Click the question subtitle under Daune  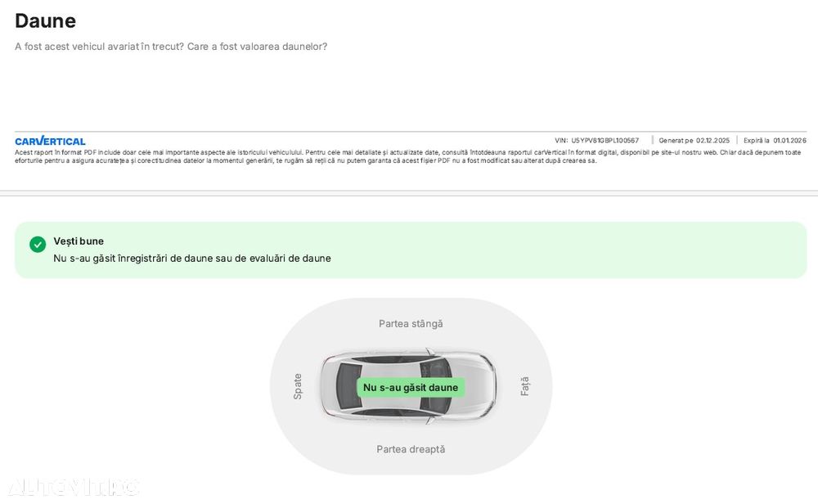click(x=171, y=47)
